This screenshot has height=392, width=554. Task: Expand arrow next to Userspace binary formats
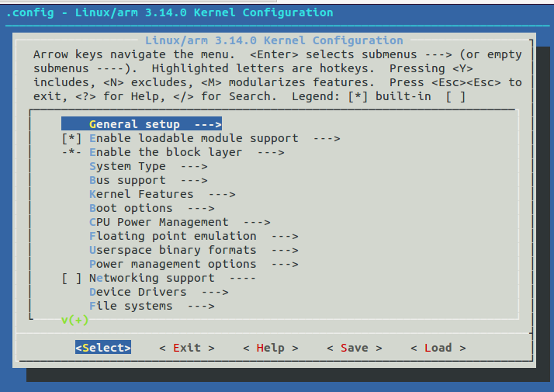click(285, 250)
